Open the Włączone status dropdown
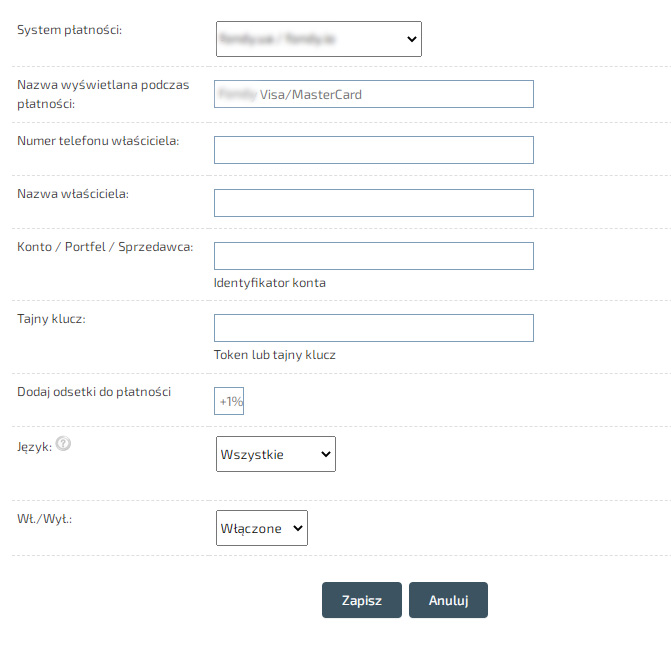 [261, 528]
